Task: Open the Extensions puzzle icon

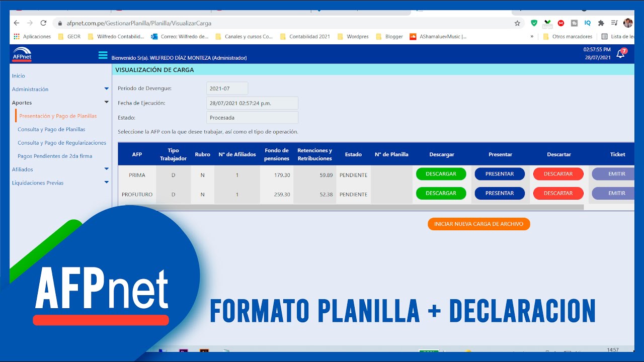Action: coord(601,23)
